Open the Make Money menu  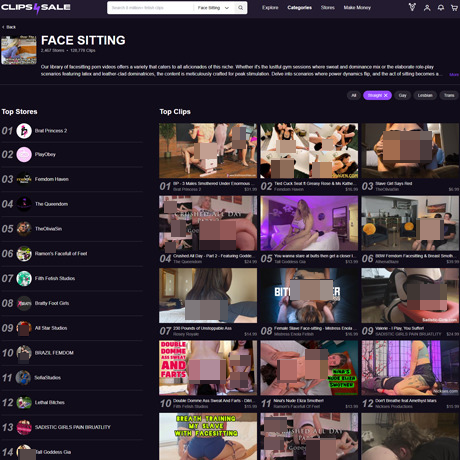coord(357,8)
